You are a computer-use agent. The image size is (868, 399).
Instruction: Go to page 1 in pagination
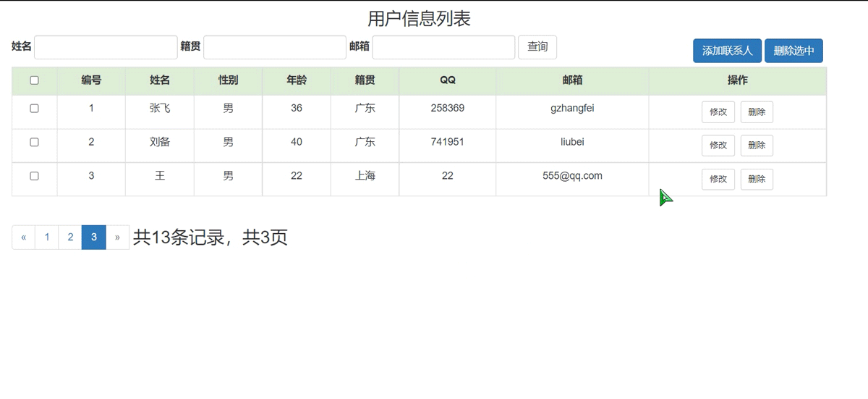(x=47, y=238)
